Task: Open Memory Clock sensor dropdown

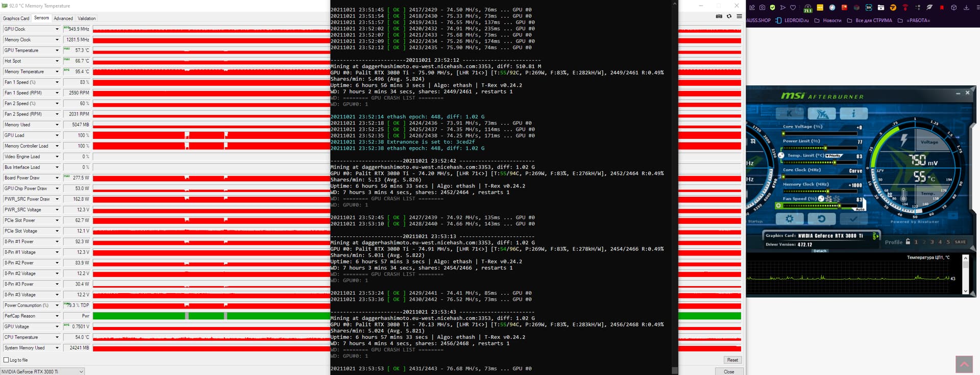Action: [x=57, y=40]
